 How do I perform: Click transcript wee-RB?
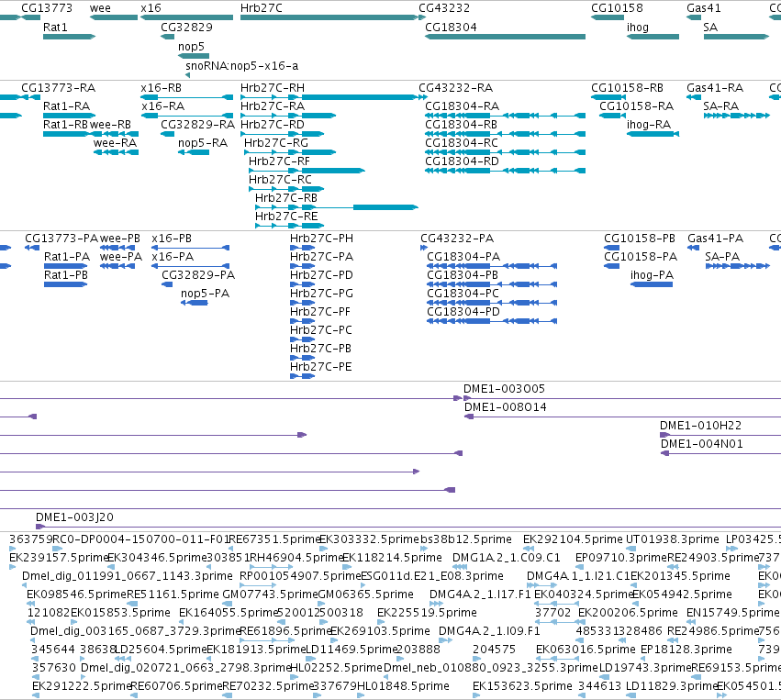coord(114,134)
